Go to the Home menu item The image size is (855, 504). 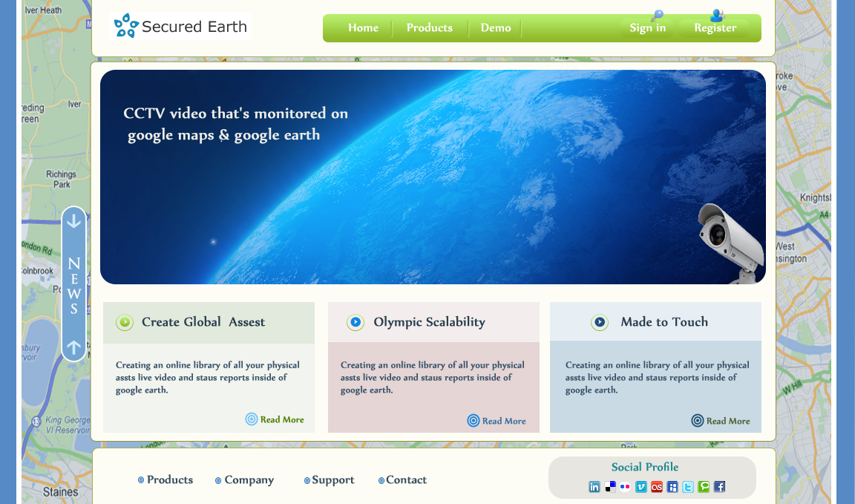pyautogui.click(x=363, y=27)
